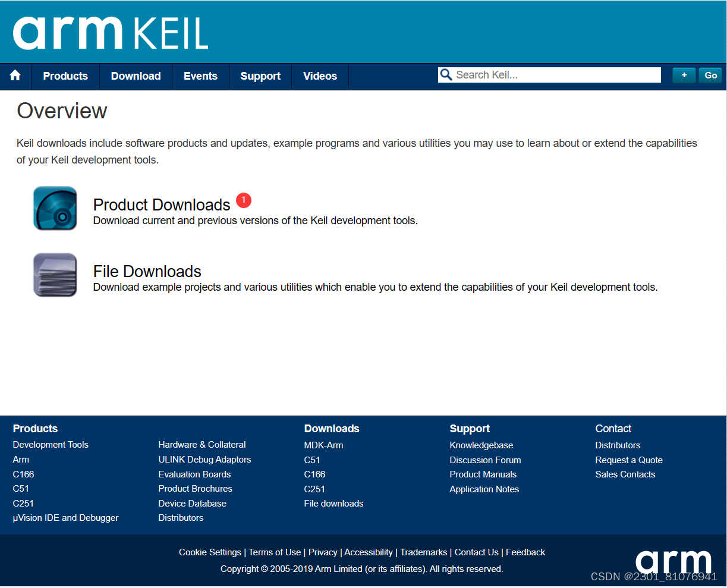Click the Downloads footer heading

click(x=332, y=429)
